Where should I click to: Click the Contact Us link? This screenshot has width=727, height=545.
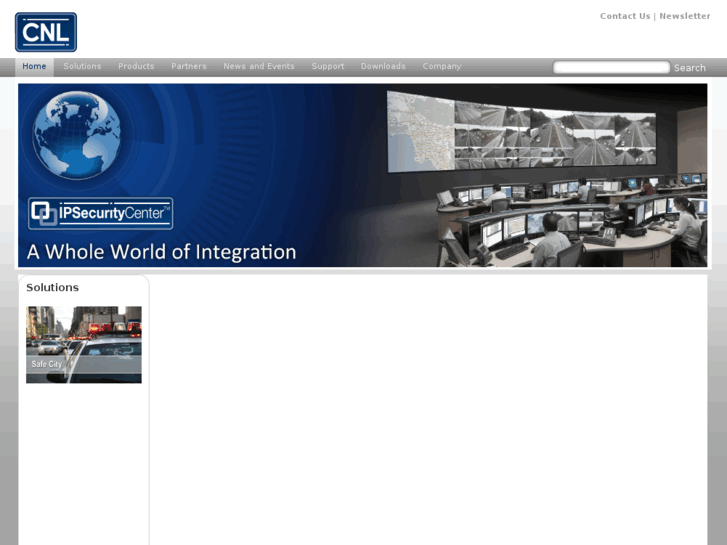(x=625, y=16)
